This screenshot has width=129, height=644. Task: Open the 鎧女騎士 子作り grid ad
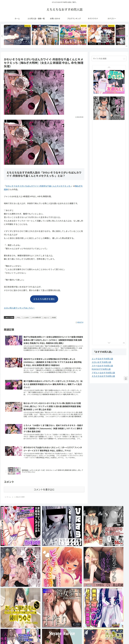(x=62, y=608)
